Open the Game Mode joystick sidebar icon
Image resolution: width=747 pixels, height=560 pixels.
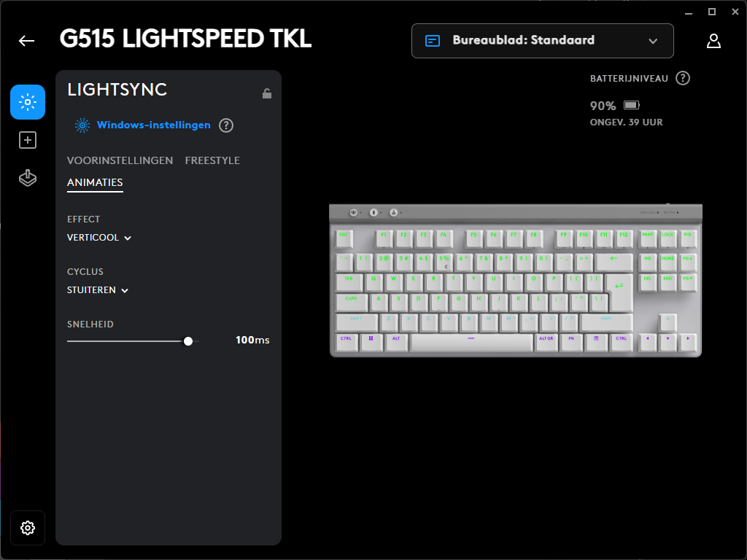tap(28, 178)
